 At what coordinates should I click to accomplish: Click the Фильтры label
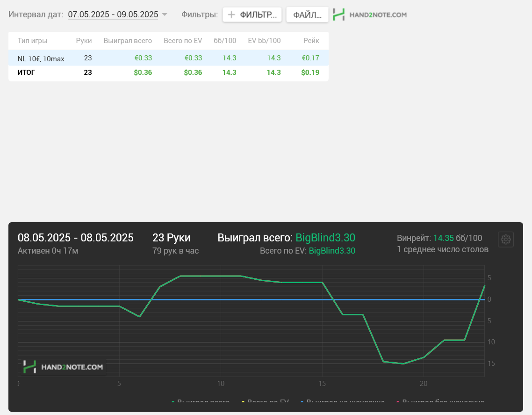(x=200, y=15)
